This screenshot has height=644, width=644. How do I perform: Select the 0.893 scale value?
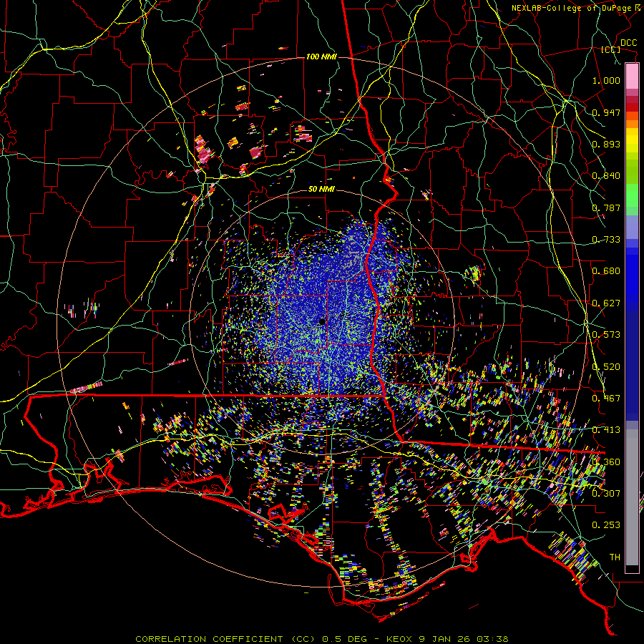tap(606, 144)
